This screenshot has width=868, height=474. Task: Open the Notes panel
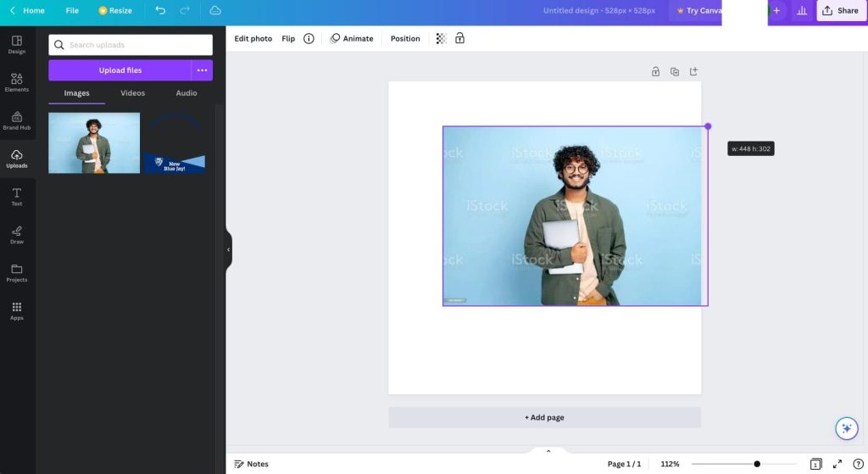tap(251, 464)
